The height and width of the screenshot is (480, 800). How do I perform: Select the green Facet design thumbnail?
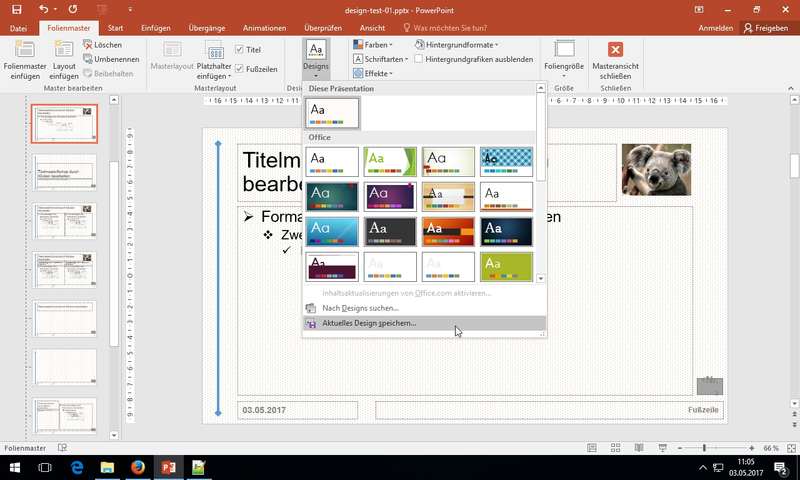pos(390,162)
